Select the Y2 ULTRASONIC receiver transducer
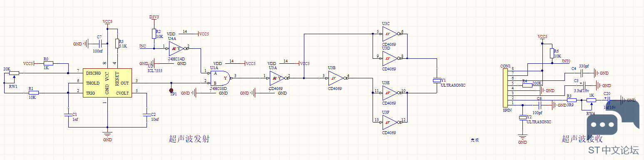This screenshot has height=160, width=644. point(523,118)
